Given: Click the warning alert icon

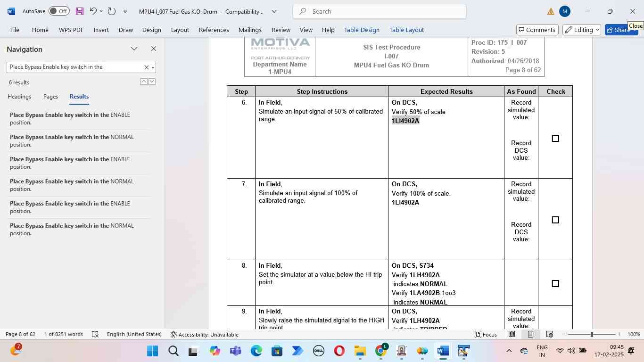Looking at the screenshot, I should pyautogui.click(x=551, y=11).
